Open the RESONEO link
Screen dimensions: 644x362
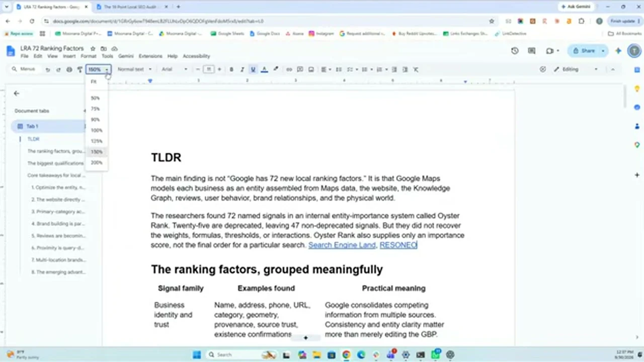point(398,245)
